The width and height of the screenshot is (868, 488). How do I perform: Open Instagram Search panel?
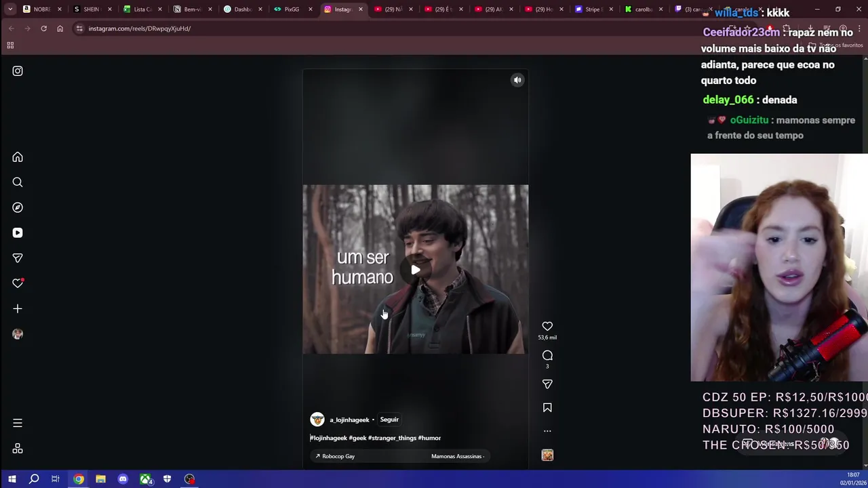point(18,182)
